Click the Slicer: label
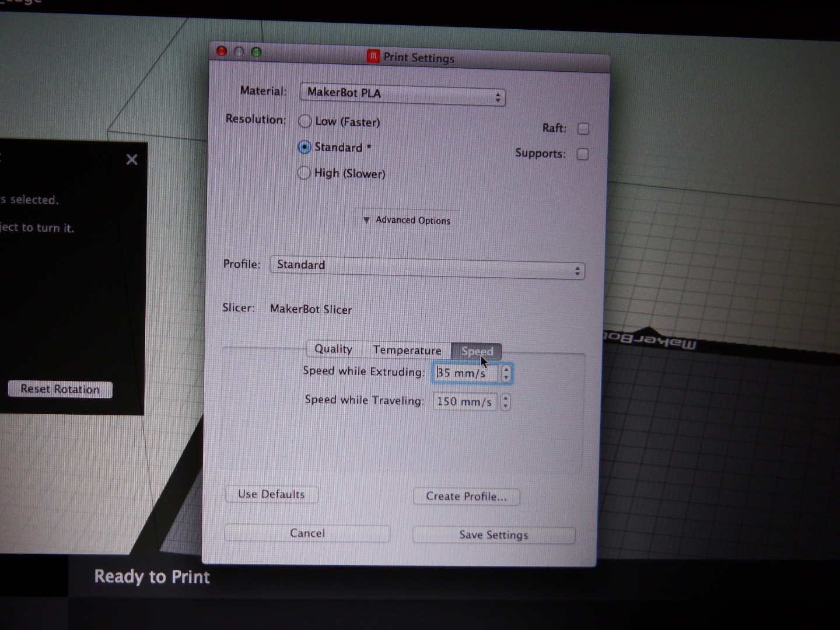840x630 pixels. coord(239,307)
